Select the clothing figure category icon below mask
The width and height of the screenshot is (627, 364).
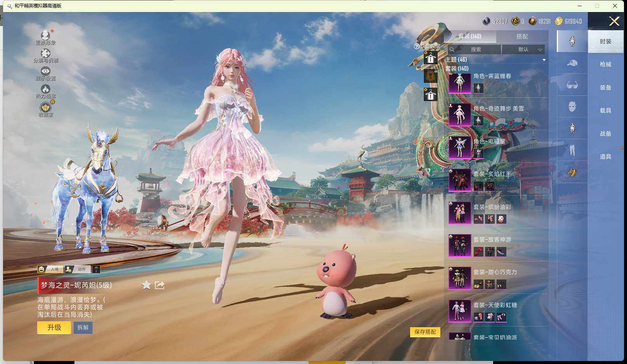(x=572, y=128)
